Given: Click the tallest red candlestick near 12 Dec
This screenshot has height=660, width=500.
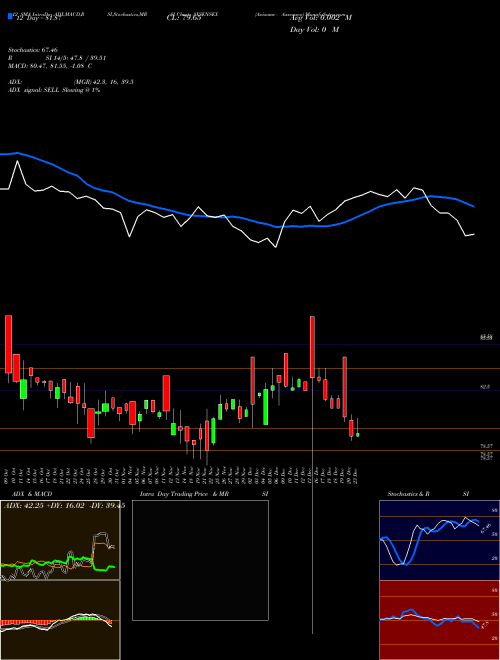Looking at the screenshot, I should pos(312,347).
